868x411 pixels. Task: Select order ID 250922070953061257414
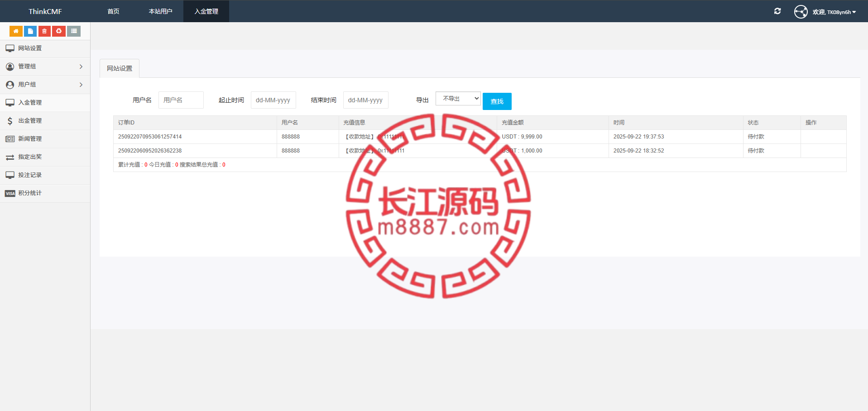click(x=150, y=137)
